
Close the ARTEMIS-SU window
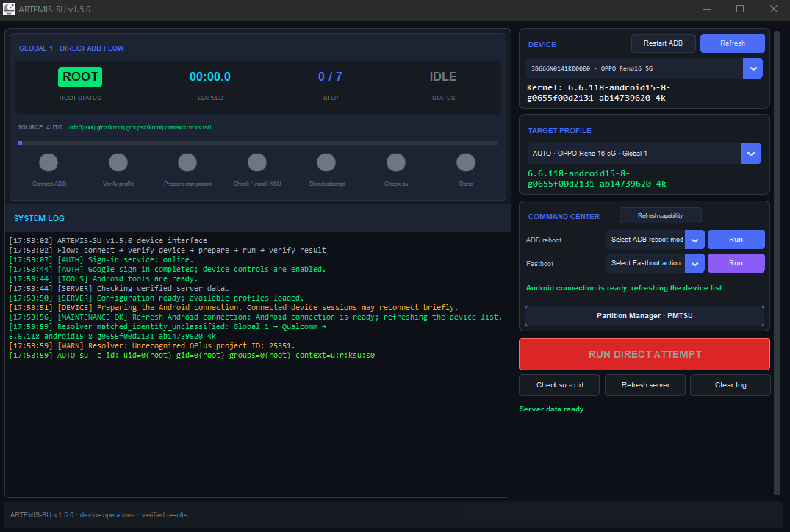click(774, 9)
